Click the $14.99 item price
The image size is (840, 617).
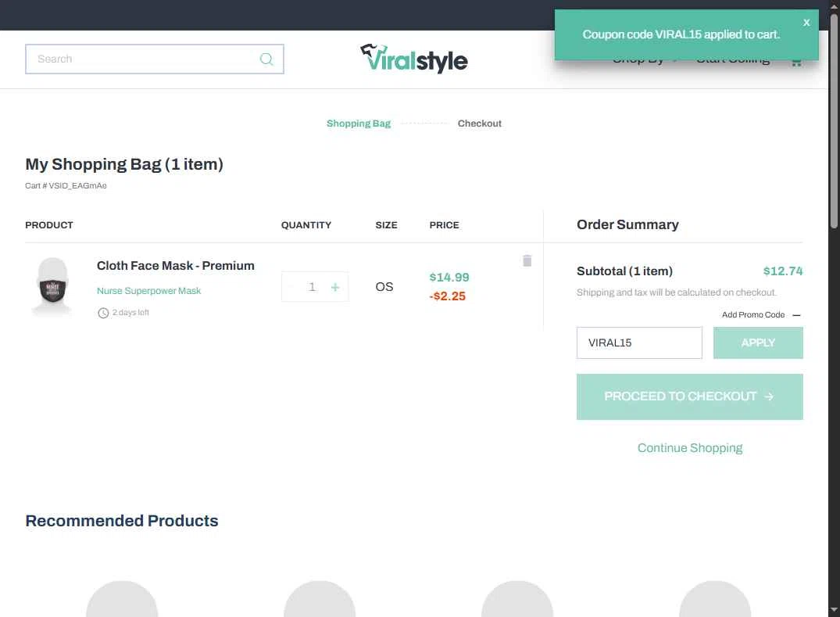click(x=449, y=277)
